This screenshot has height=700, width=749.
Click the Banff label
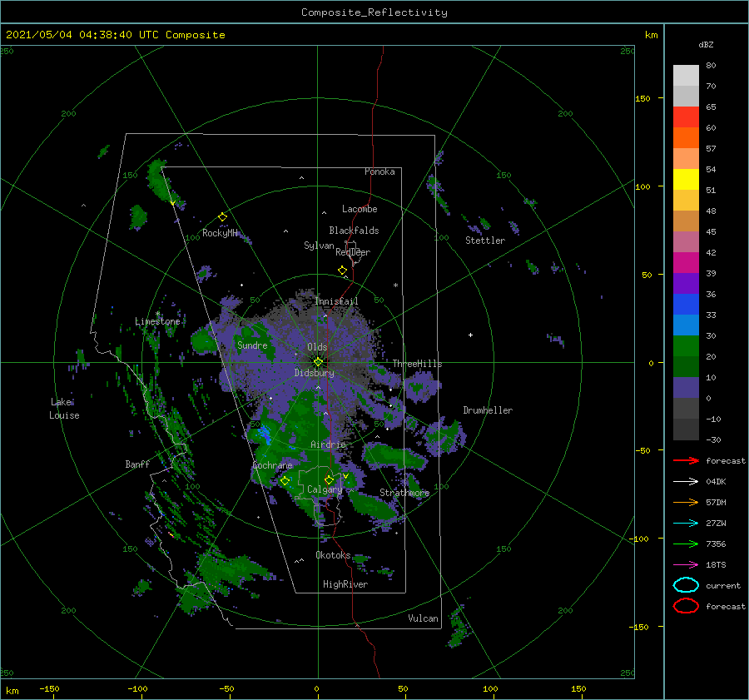(x=137, y=464)
